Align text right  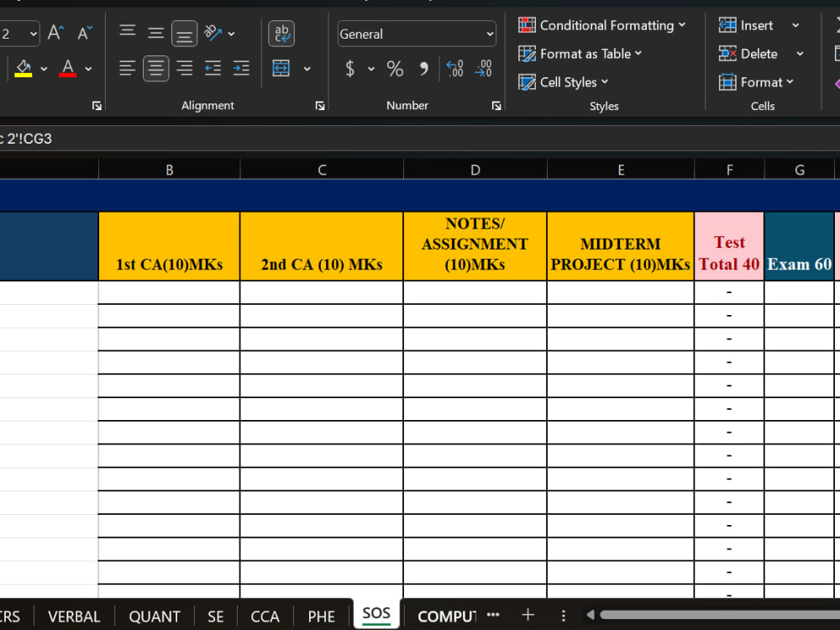184,68
